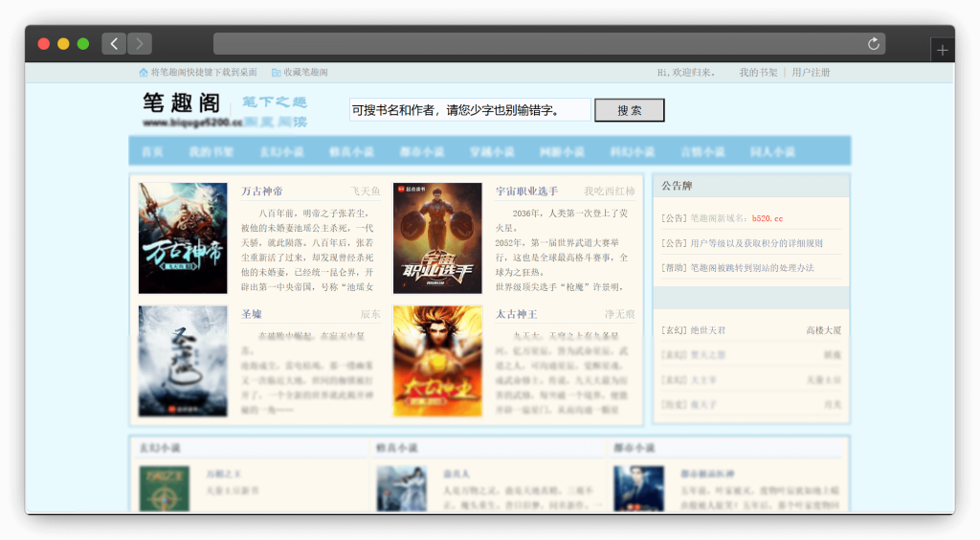The width and height of the screenshot is (980, 540).
Task: Click author name 净无痕
Action: point(619,314)
